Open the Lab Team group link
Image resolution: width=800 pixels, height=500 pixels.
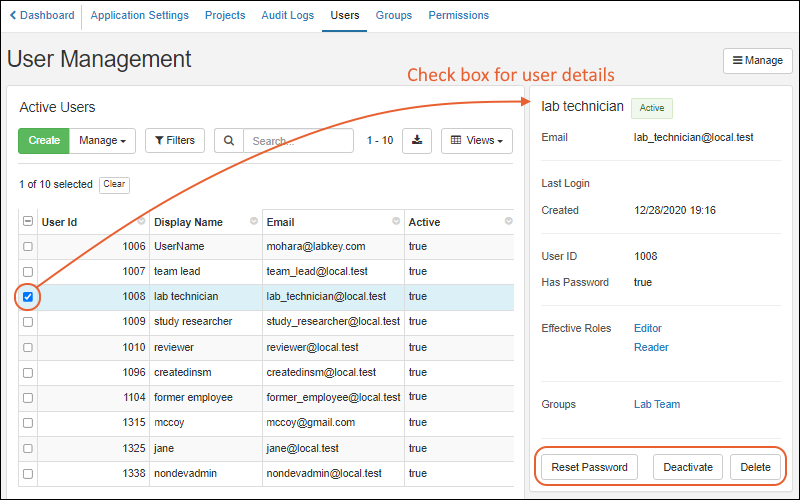(656, 405)
